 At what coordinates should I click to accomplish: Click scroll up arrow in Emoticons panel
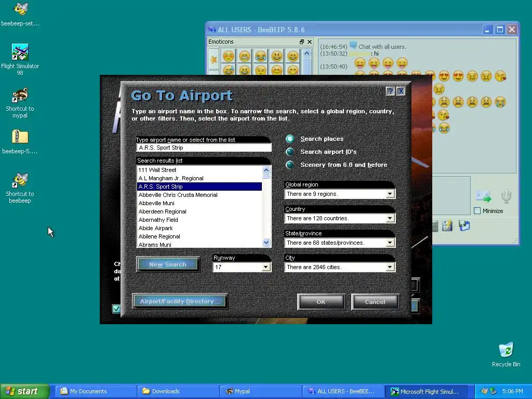pyautogui.click(x=307, y=54)
